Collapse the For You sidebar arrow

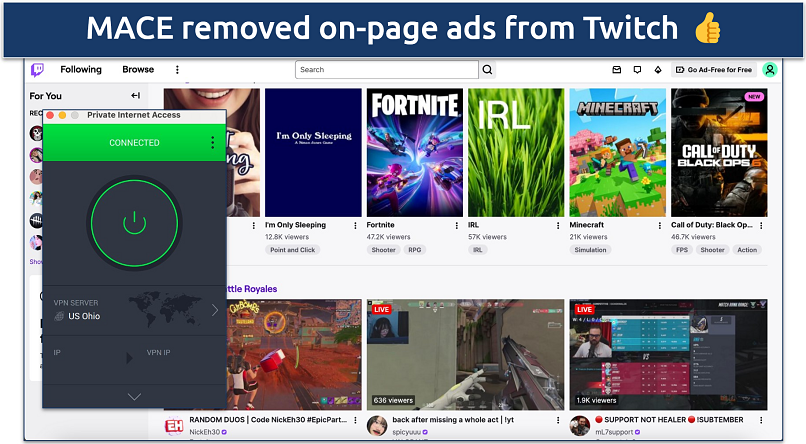pyautogui.click(x=135, y=96)
